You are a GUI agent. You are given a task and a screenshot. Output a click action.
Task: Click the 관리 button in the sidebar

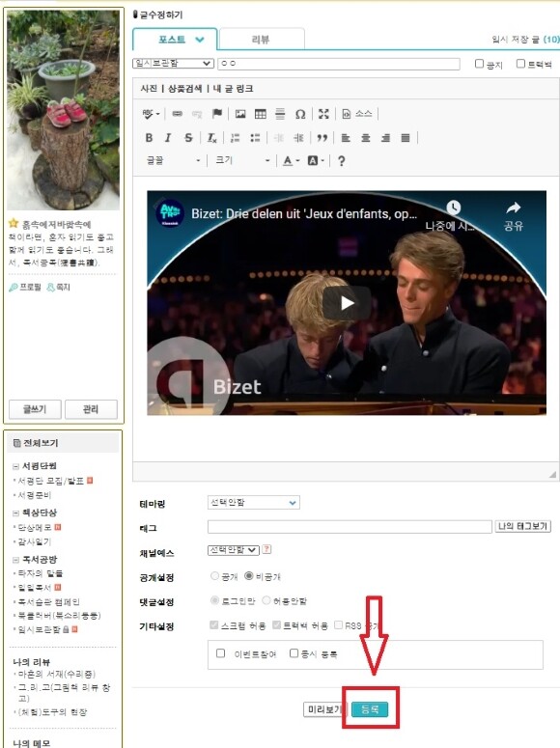91,409
